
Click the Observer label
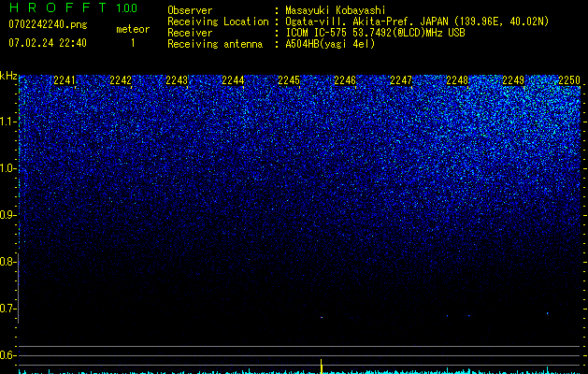coord(190,10)
